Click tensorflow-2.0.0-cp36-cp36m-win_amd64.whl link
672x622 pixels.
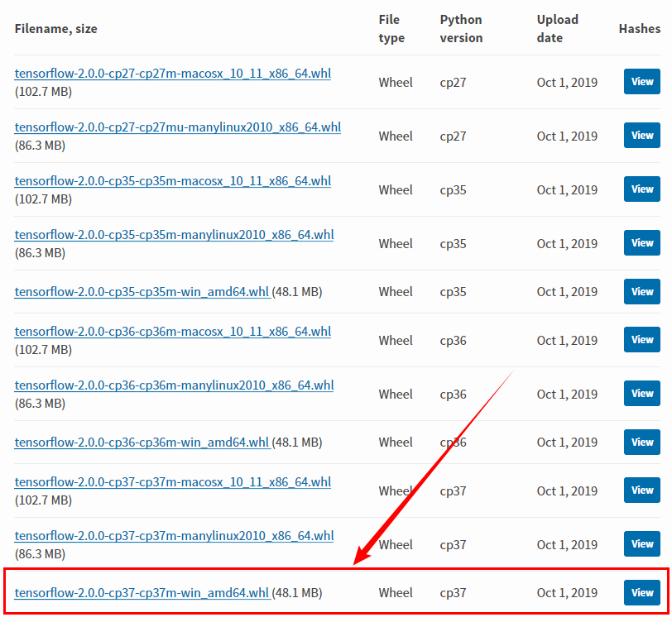point(142,443)
